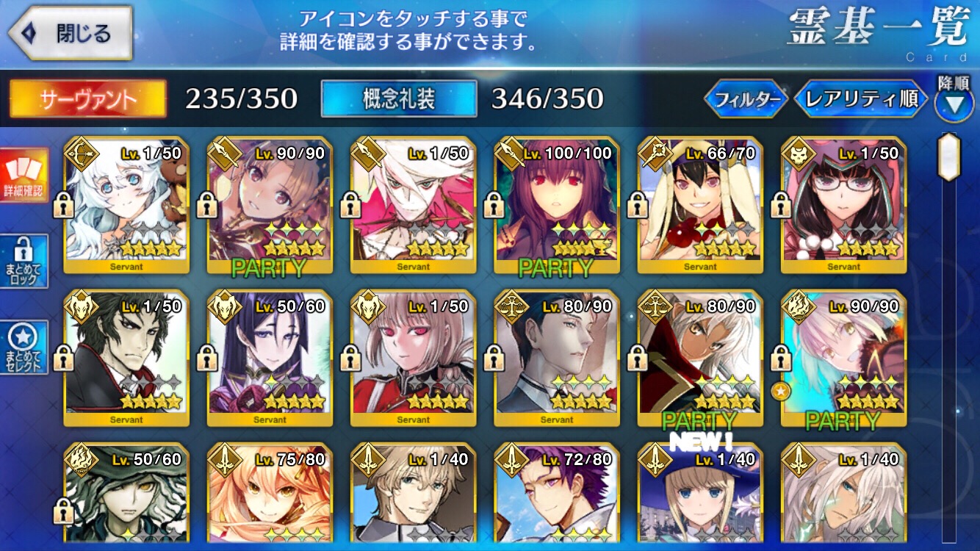This screenshot has height=551, width=980.
Task: Click the 閉じる back button
Action: click(x=71, y=33)
